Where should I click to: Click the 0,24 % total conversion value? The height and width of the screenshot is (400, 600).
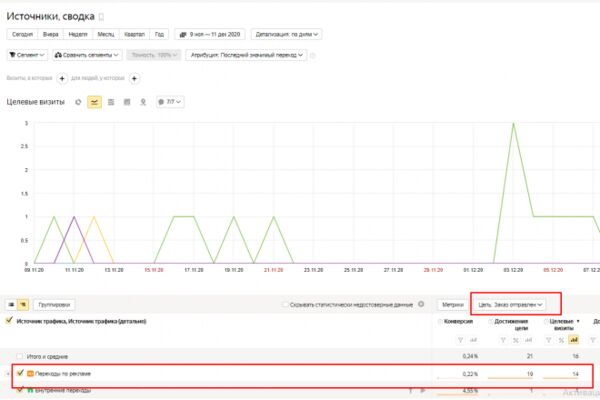pos(470,356)
